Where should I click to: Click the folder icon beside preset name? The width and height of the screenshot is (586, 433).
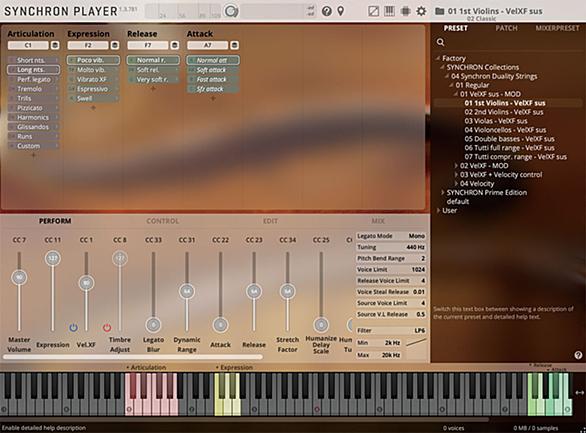click(x=440, y=11)
